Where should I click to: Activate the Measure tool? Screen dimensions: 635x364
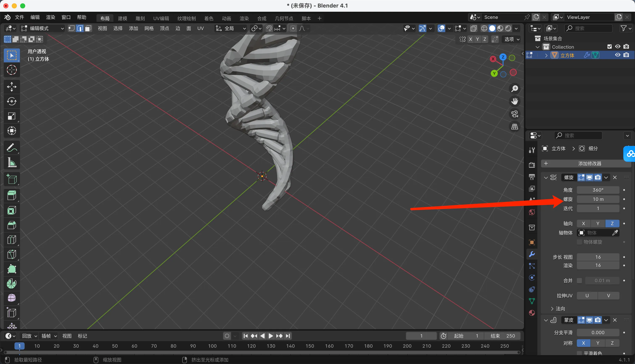pyautogui.click(x=12, y=162)
